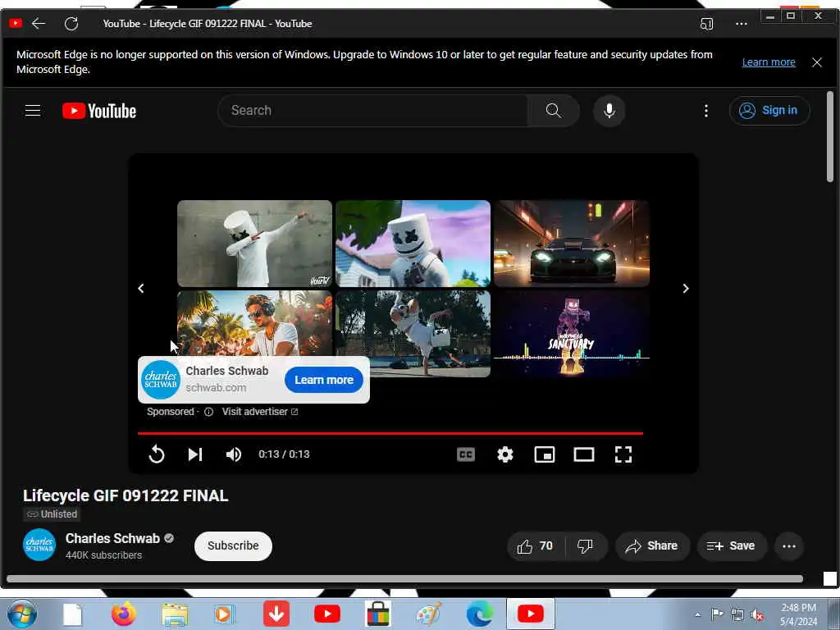Screen dimensions: 840x630
Task: Open the muted volume tray icon
Action: pyautogui.click(x=757, y=615)
